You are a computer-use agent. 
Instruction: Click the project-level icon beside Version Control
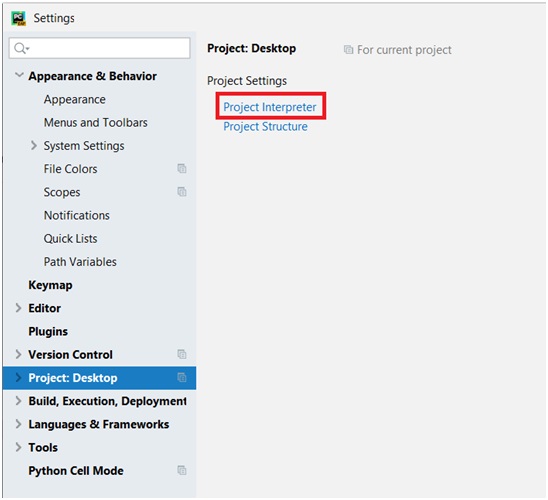(x=182, y=354)
